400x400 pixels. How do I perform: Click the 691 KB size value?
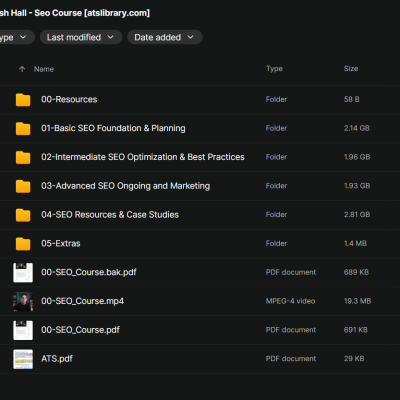[x=356, y=330]
